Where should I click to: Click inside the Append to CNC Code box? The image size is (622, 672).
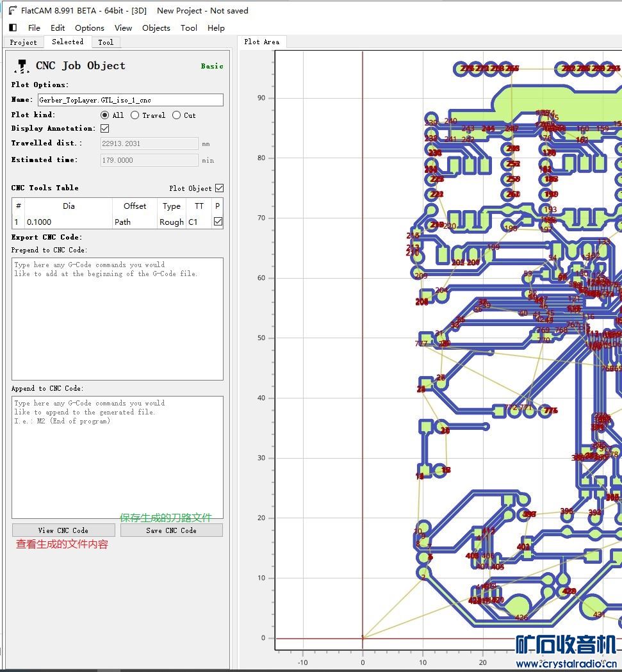click(x=117, y=457)
